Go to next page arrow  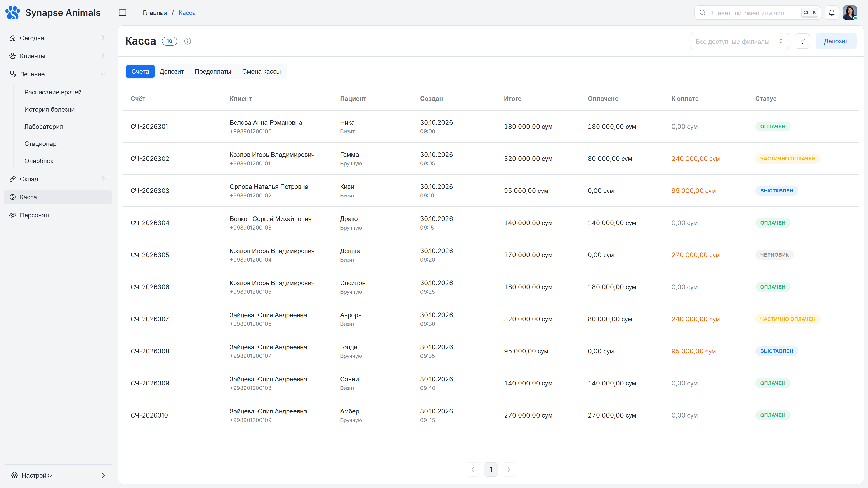(x=509, y=469)
